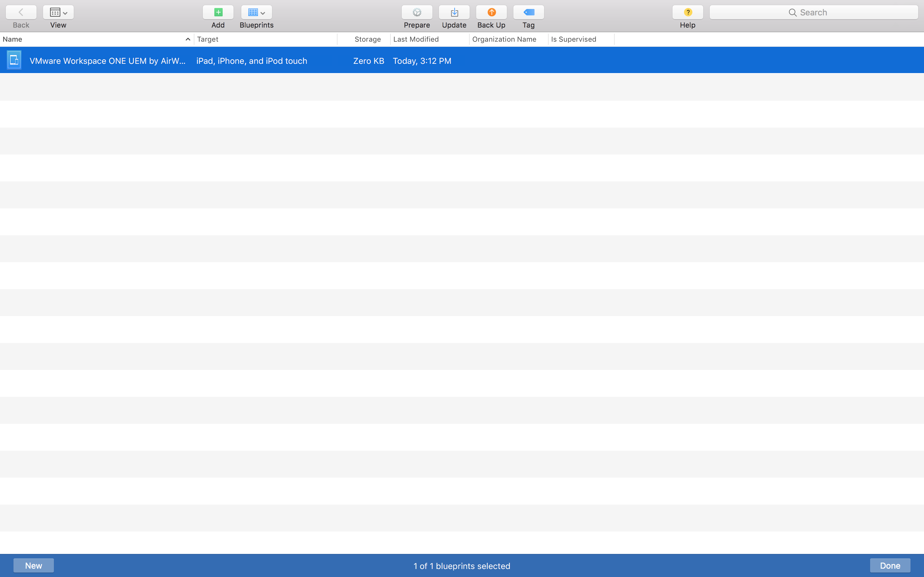This screenshot has height=577, width=924.
Task: Click the orange Back Up icon
Action: tap(492, 12)
